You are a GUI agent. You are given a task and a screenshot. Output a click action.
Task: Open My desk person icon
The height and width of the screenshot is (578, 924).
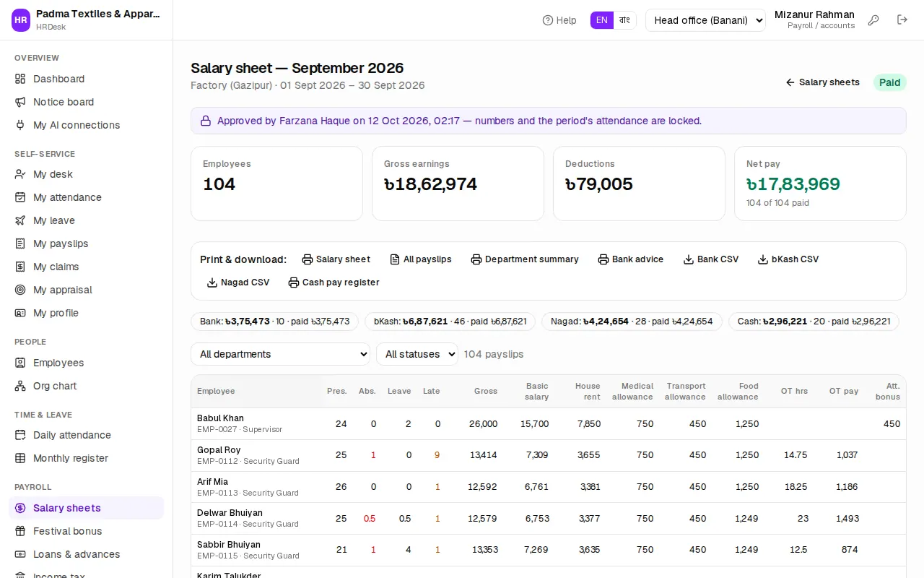coord(20,174)
